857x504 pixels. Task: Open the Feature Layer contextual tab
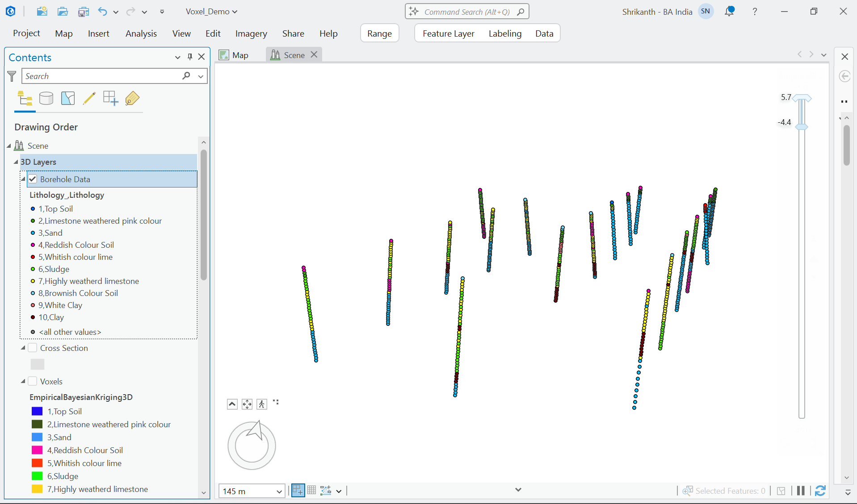pos(449,33)
